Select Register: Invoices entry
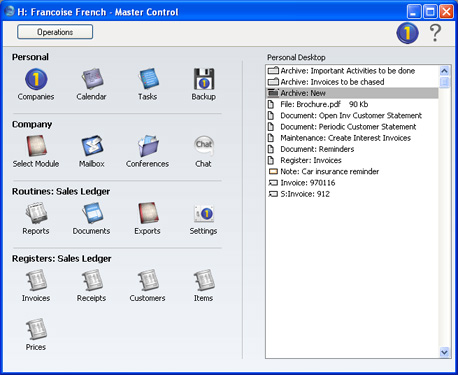The height and width of the screenshot is (375, 458). [352, 160]
